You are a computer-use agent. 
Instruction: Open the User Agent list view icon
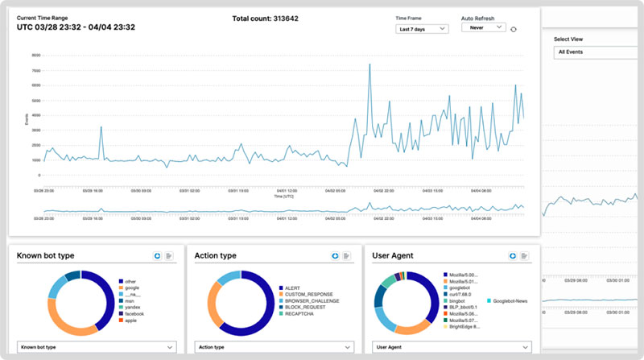pos(524,255)
